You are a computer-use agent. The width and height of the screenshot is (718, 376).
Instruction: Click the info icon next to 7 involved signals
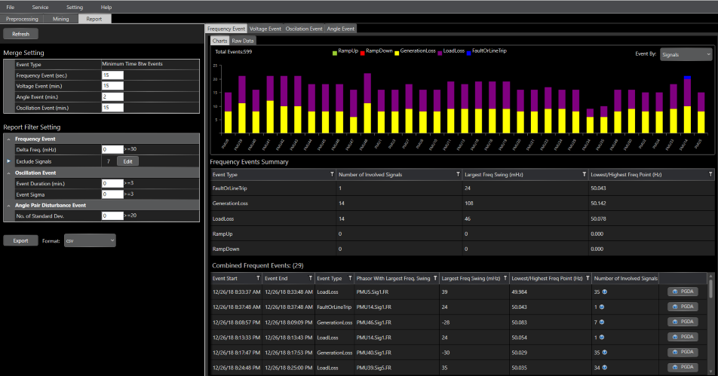coord(602,322)
